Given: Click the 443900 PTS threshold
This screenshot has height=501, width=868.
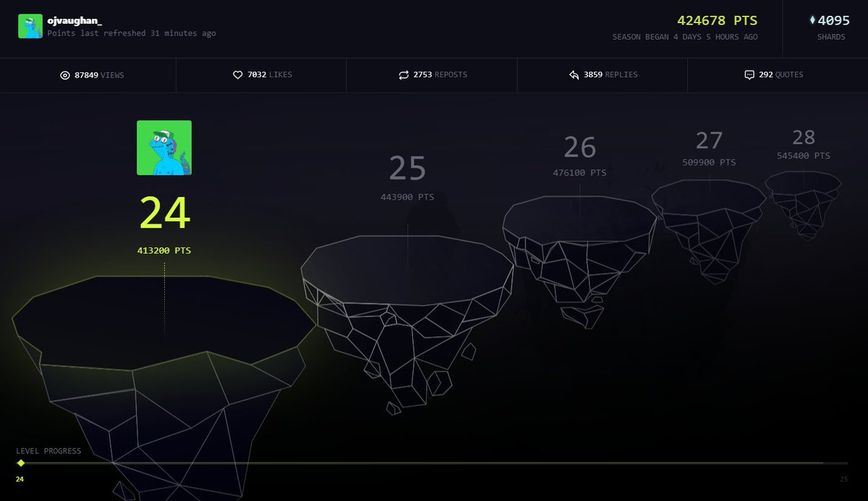Looking at the screenshot, I should tap(407, 197).
